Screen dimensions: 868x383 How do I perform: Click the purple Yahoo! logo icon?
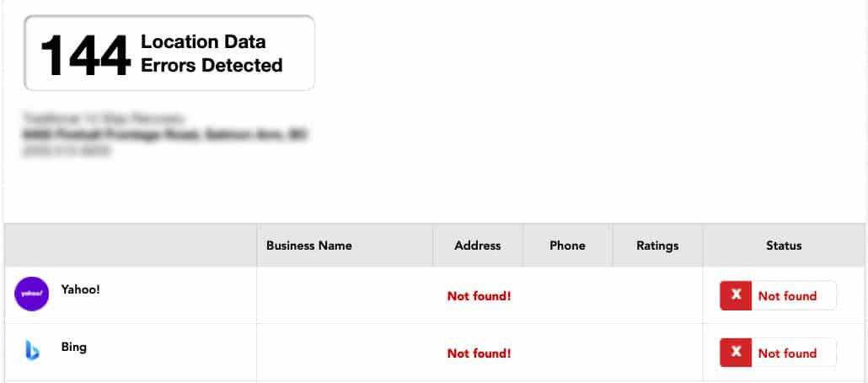click(x=31, y=294)
